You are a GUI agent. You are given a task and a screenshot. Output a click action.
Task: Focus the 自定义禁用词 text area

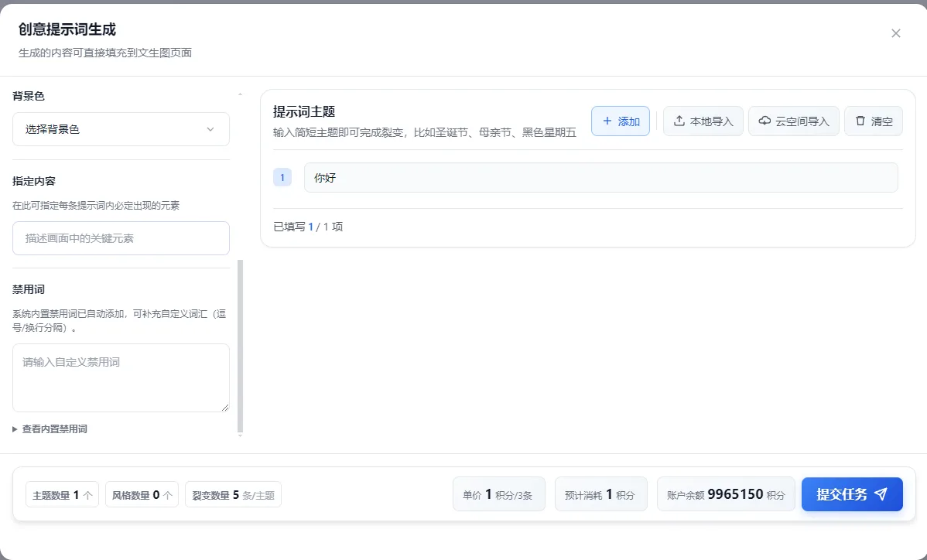click(x=121, y=377)
